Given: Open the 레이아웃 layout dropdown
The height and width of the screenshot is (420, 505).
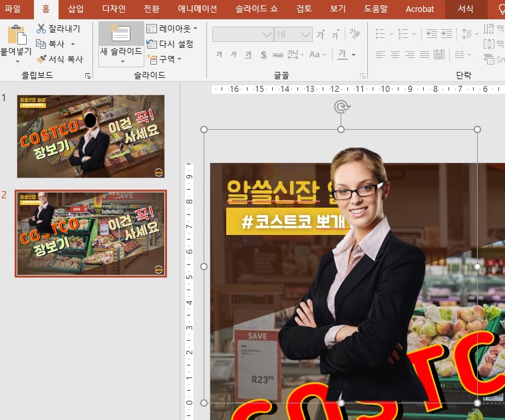Looking at the screenshot, I should coord(172,29).
